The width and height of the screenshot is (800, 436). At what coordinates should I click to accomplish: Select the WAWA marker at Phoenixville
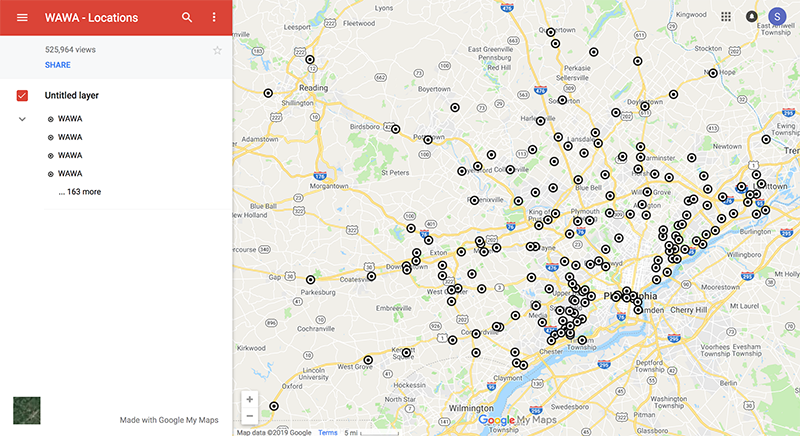[474, 200]
